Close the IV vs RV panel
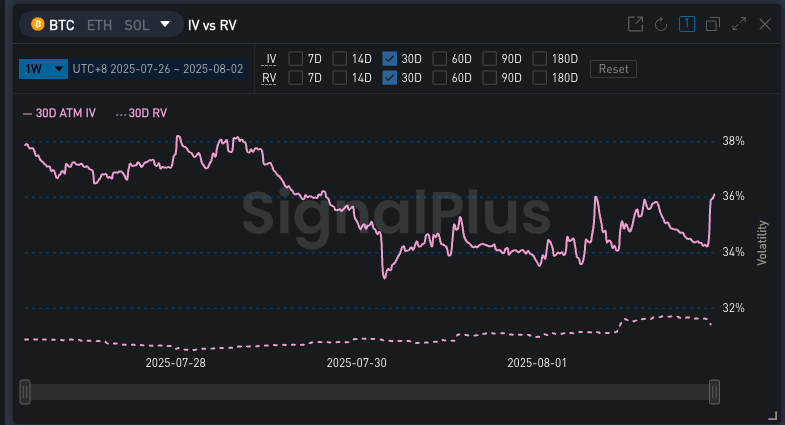Viewport: 785px width, 425px height. [765, 24]
